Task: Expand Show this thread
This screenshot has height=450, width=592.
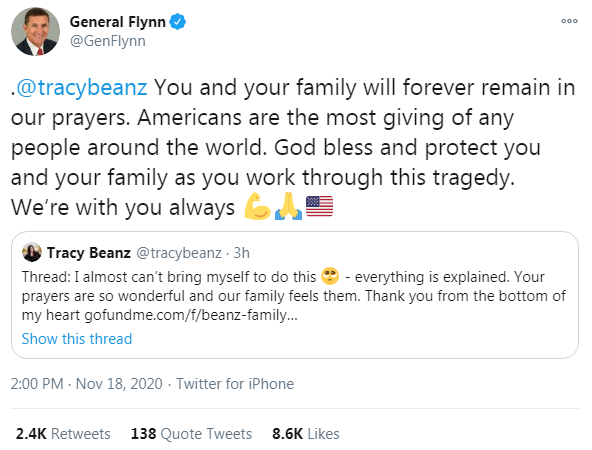Action: (77, 339)
